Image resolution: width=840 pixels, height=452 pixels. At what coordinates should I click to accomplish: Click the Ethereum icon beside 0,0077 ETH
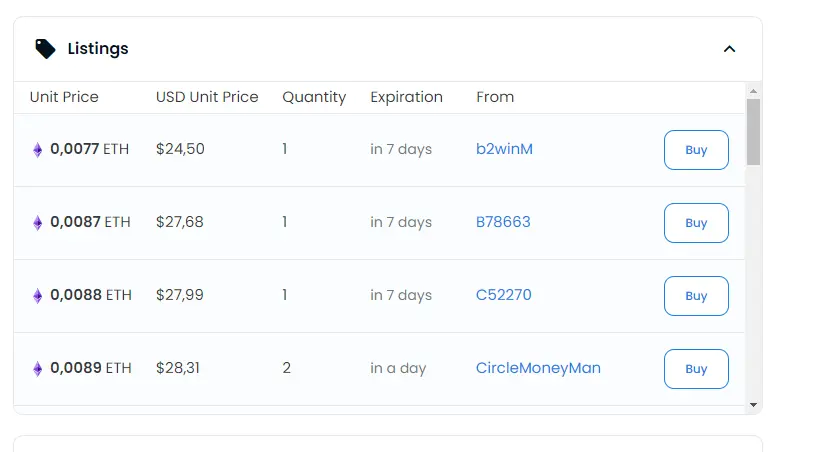click(38, 149)
